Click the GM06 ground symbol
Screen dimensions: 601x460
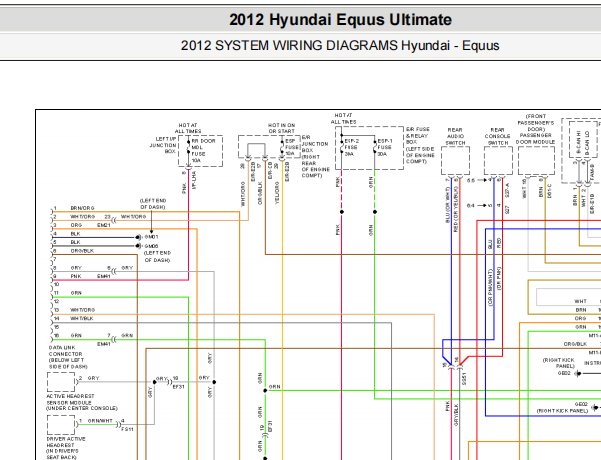pyautogui.click(x=139, y=246)
